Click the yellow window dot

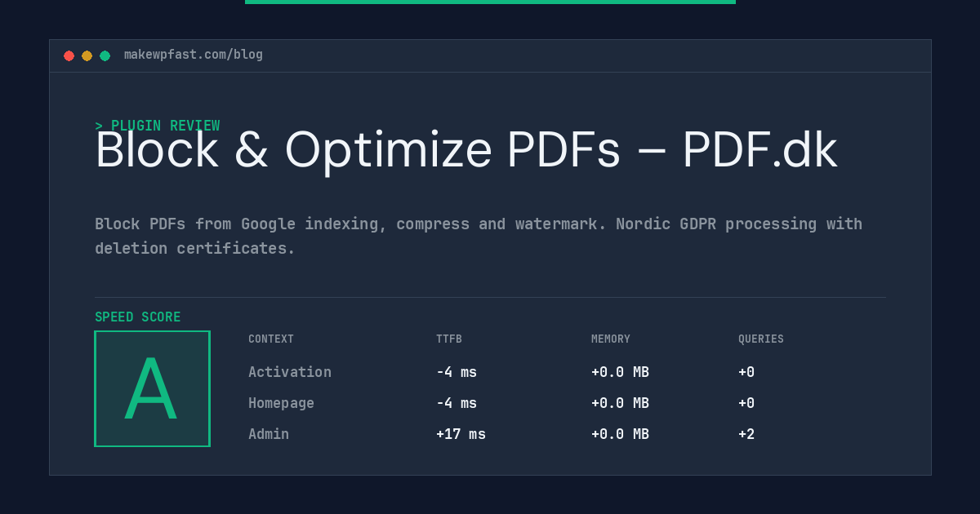point(87,55)
